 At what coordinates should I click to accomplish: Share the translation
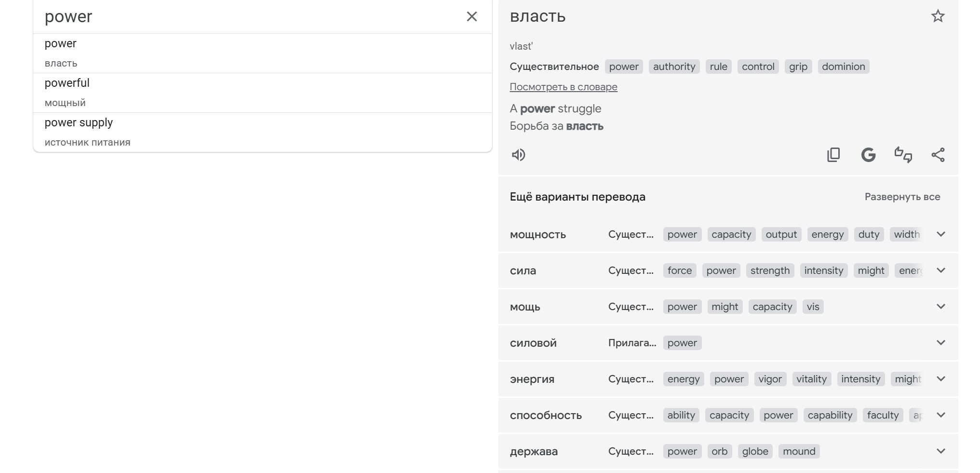click(x=938, y=155)
